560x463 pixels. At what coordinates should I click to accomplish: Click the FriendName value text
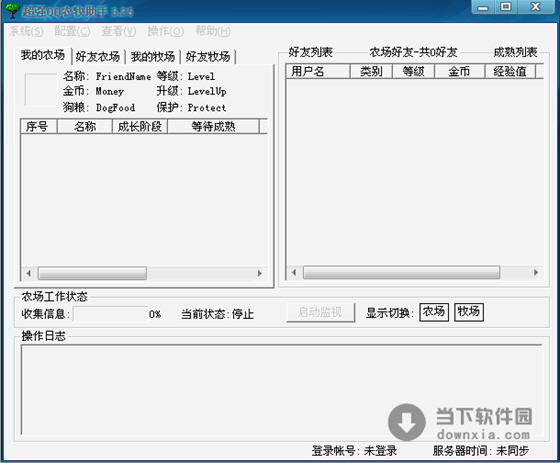(x=123, y=76)
